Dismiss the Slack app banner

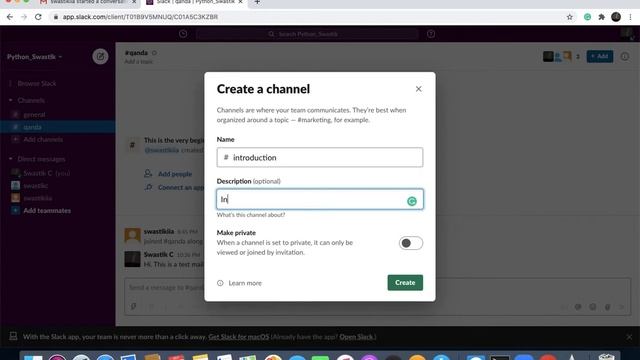pos(629,337)
